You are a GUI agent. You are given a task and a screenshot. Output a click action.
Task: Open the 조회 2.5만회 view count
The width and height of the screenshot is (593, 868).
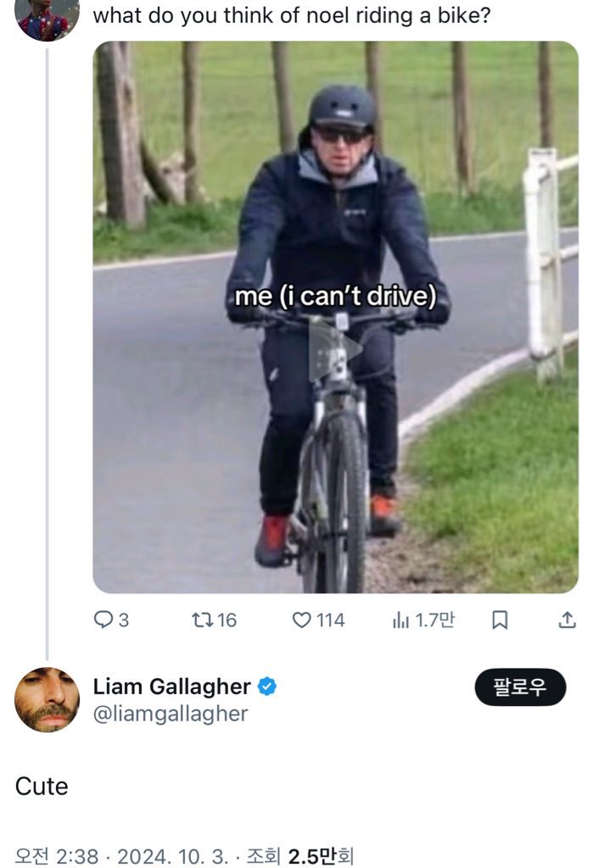coord(299,856)
